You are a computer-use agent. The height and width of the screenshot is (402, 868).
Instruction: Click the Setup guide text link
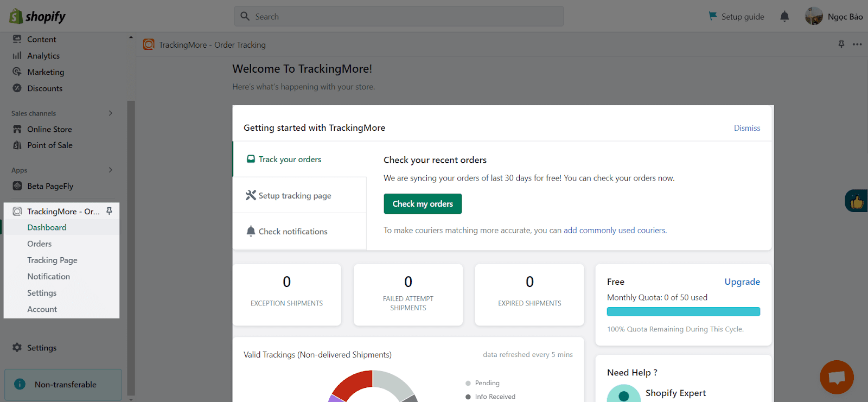click(743, 17)
